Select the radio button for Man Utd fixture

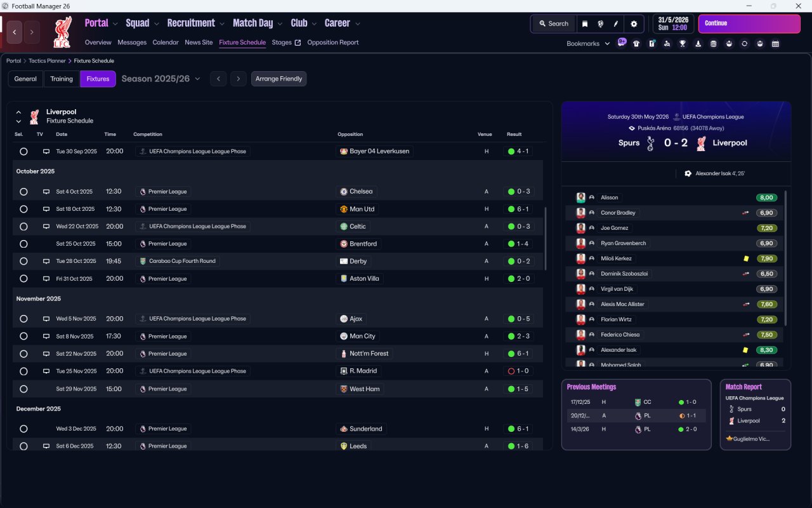pos(23,209)
